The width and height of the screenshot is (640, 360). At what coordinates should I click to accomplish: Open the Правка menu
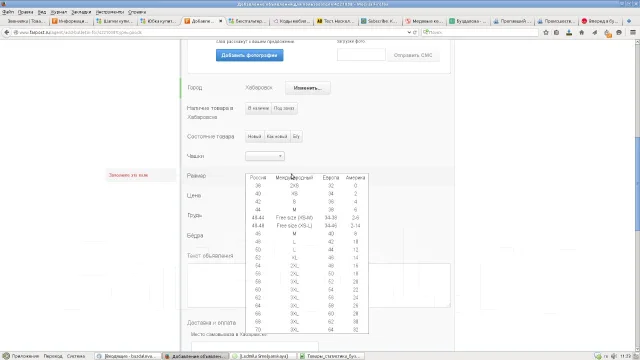[x=25, y=12]
